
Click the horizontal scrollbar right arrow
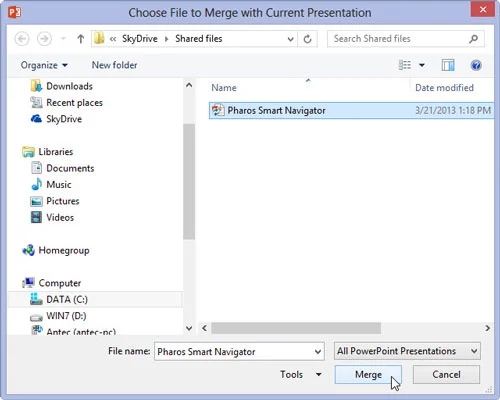[487, 328]
